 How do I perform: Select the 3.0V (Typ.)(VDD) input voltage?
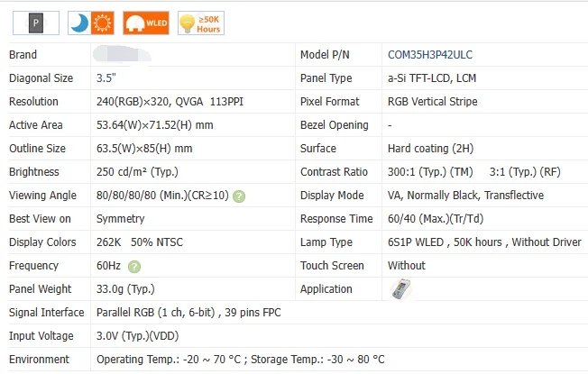(137, 336)
